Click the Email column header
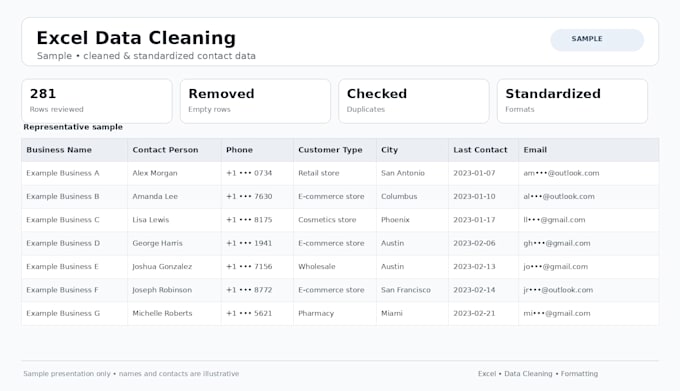Image resolution: width=680 pixels, height=391 pixels. [535, 150]
